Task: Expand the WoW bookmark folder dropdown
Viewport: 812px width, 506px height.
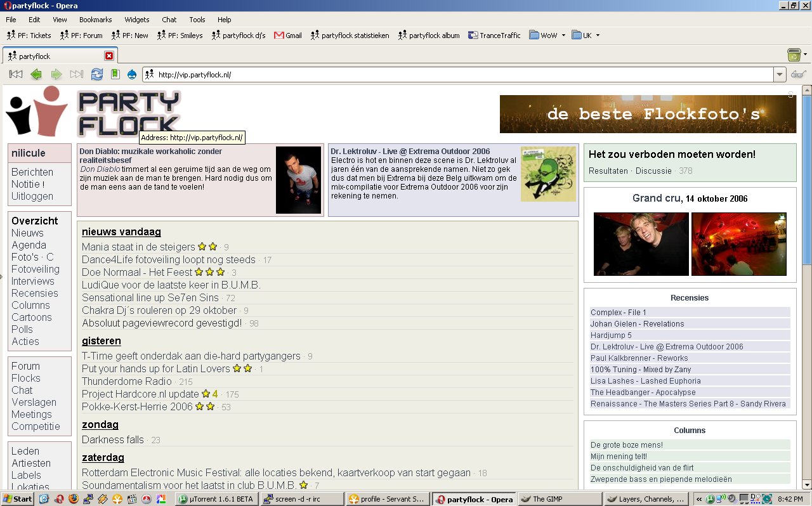Action: 563,36
